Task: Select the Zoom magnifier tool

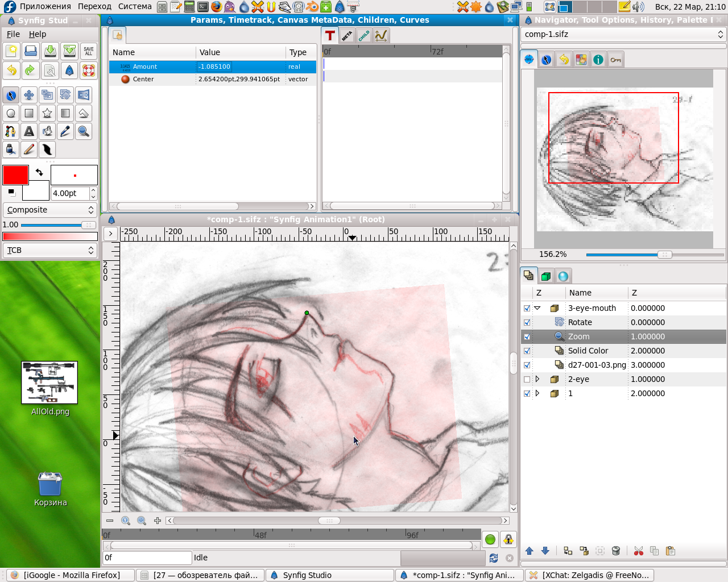Action: click(84, 131)
